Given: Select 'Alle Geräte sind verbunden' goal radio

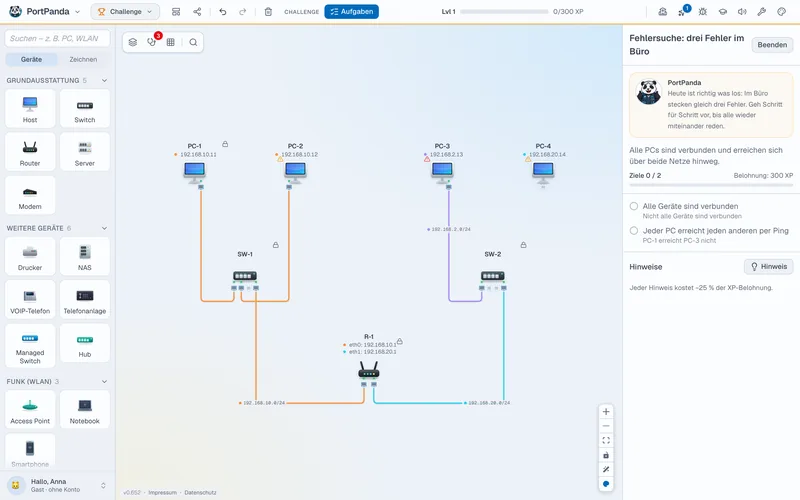Looking at the screenshot, I should [x=634, y=206].
